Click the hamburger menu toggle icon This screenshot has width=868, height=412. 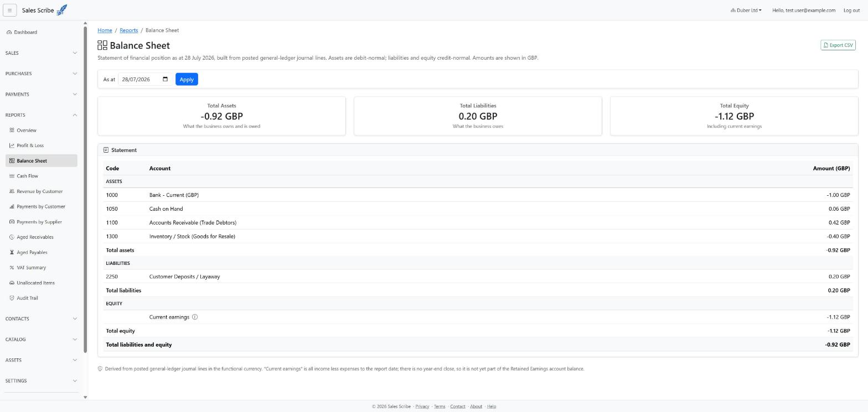pos(9,10)
